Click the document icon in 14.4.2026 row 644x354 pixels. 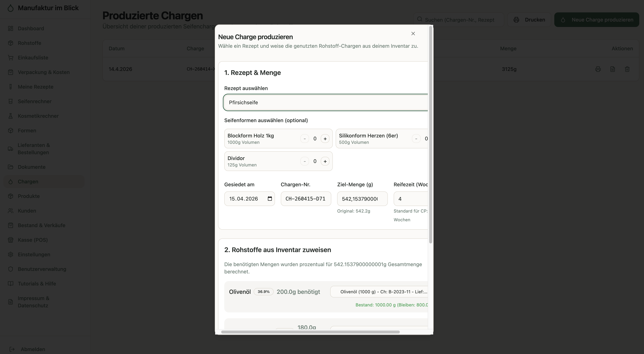tap(612, 69)
